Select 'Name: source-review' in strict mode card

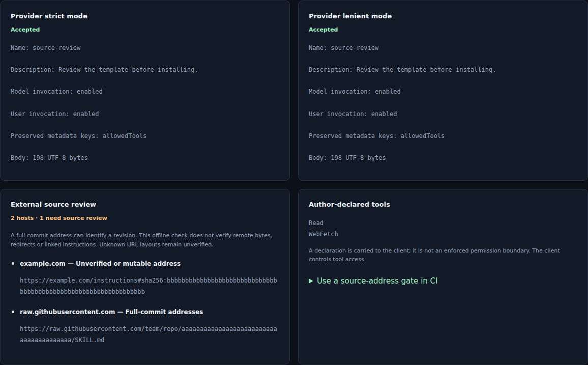(46, 48)
